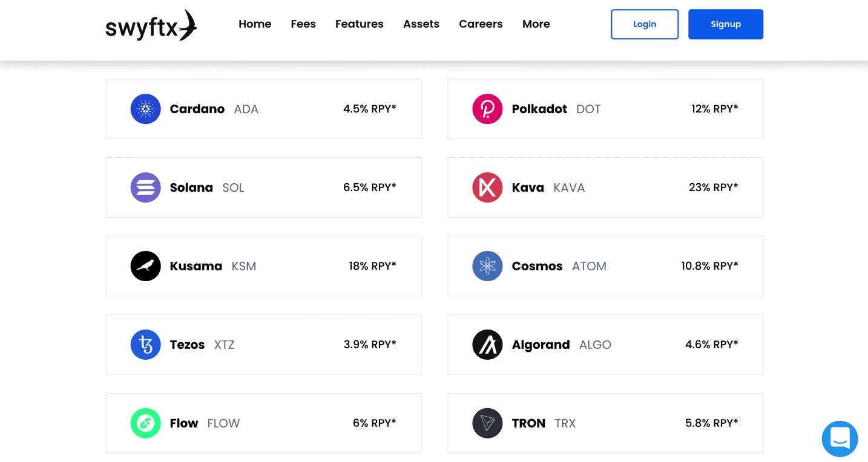This screenshot has width=868, height=462.
Task: Open the More navigation menu
Action: (x=536, y=24)
